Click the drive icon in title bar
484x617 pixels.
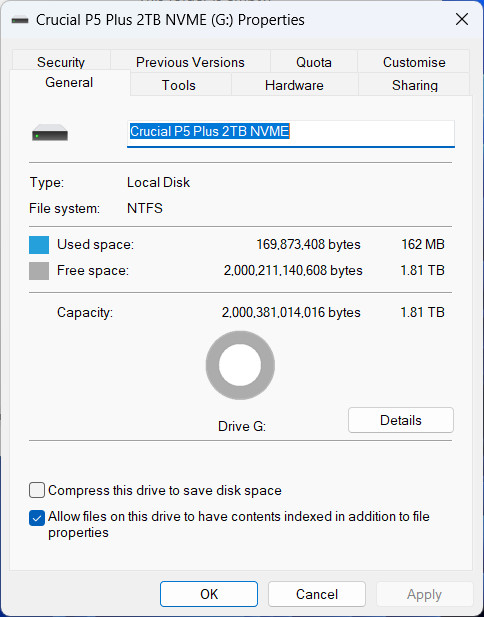(x=20, y=20)
